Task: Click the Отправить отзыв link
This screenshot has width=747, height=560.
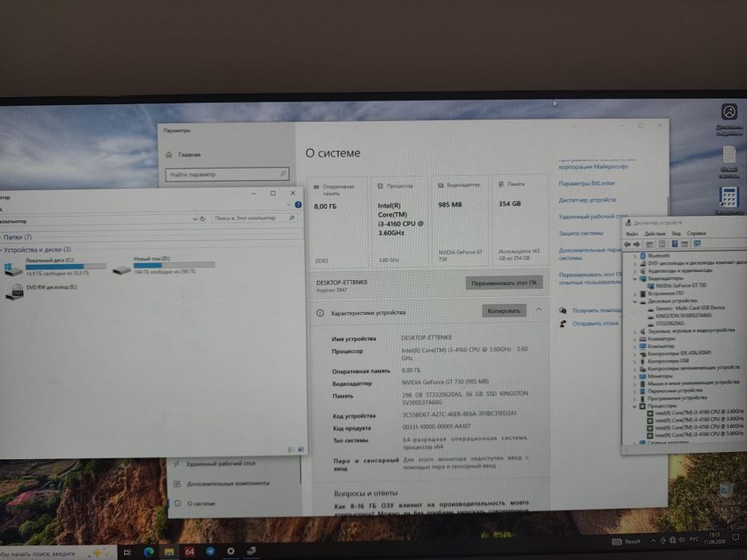Action: coord(595,323)
